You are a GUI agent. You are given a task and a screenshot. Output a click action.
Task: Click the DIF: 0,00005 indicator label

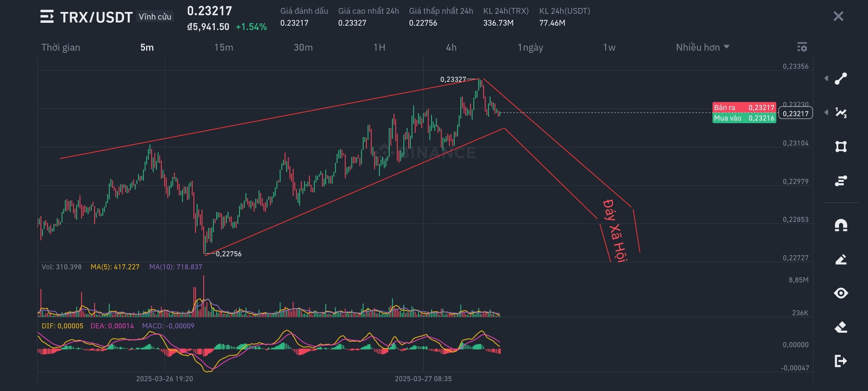[63, 326]
